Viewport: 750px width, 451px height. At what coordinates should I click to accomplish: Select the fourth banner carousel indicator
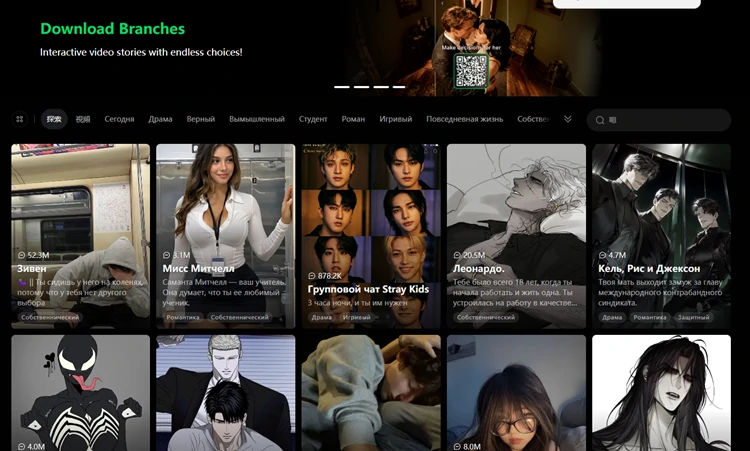399,87
